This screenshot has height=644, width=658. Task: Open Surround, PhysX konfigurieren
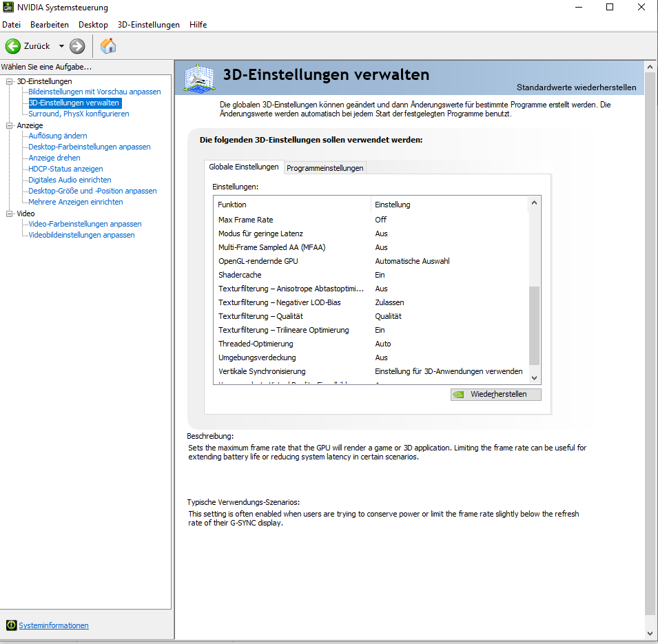click(79, 114)
